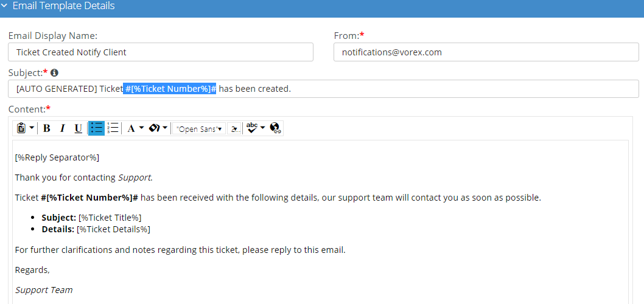Open spell check options dropdown arrow
644x304 pixels.
[x=263, y=128]
